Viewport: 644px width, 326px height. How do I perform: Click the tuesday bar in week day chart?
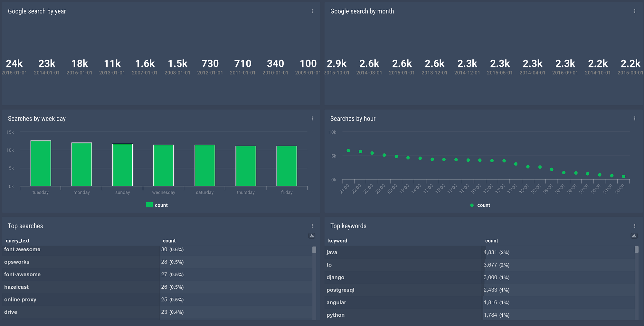click(x=41, y=163)
